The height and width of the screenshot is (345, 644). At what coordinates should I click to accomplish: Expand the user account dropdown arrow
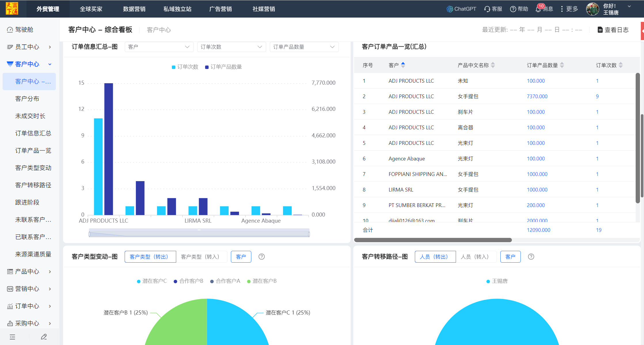click(x=629, y=6)
